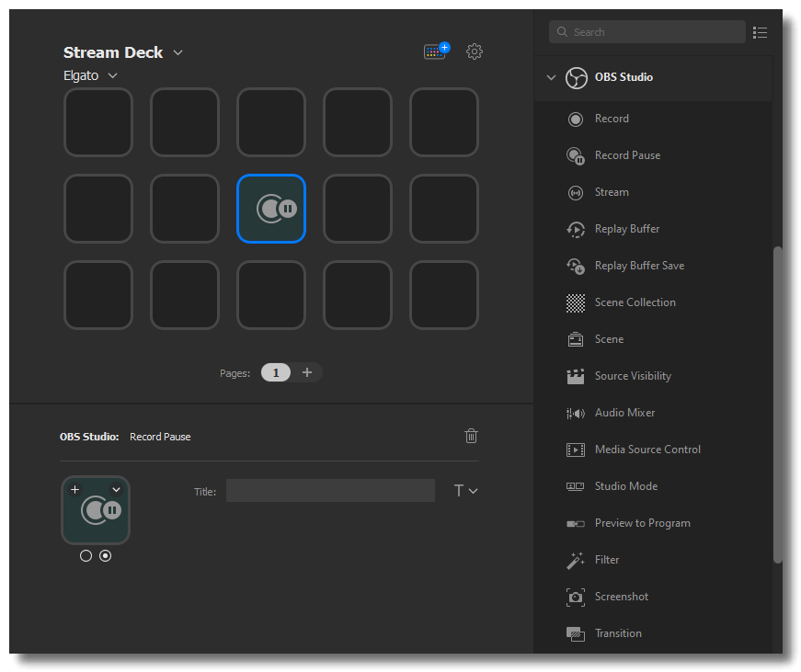
Task: Click the Screenshot camera icon
Action: coord(575,597)
